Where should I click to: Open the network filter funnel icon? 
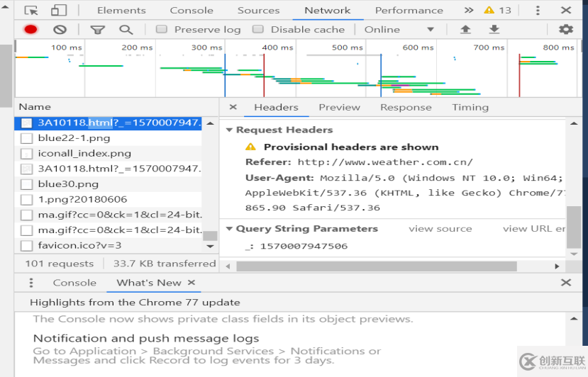click(97, 30)
